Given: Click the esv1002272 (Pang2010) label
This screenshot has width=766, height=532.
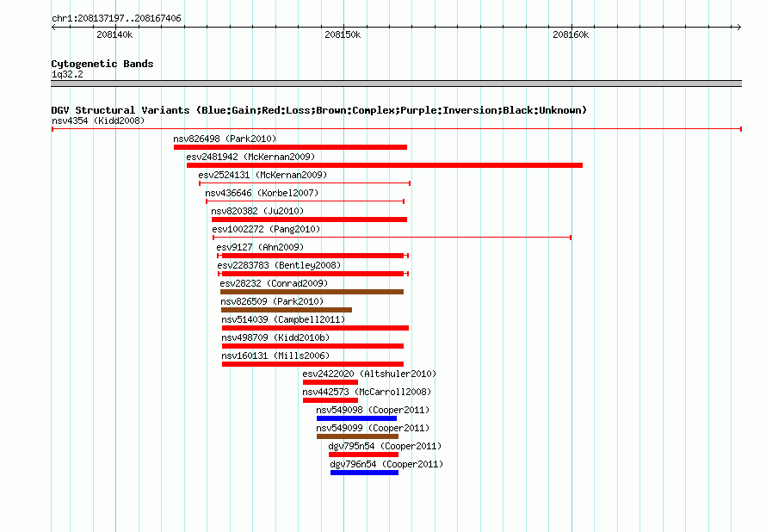Looking at the screenshot, I should (266, 229).
